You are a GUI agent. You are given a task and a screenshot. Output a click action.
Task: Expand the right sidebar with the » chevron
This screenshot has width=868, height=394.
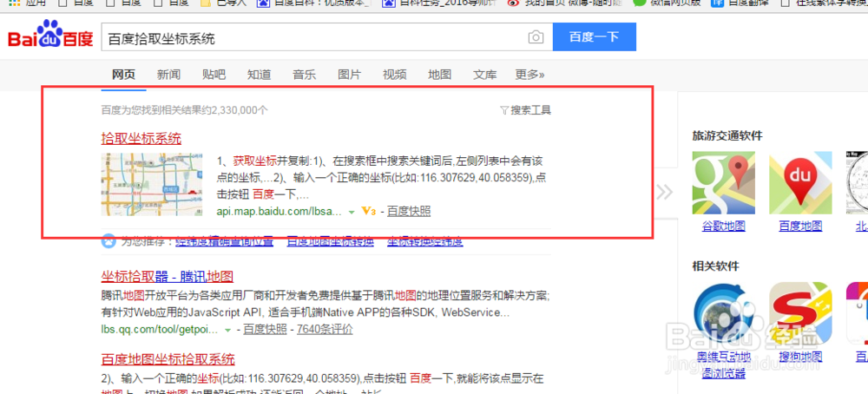coord(664,192)
